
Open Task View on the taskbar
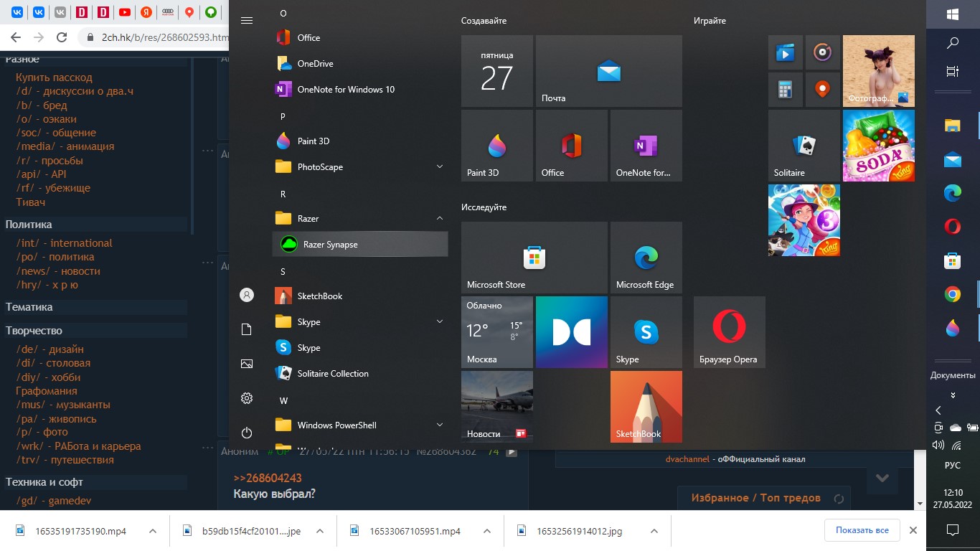coord(953,71)
